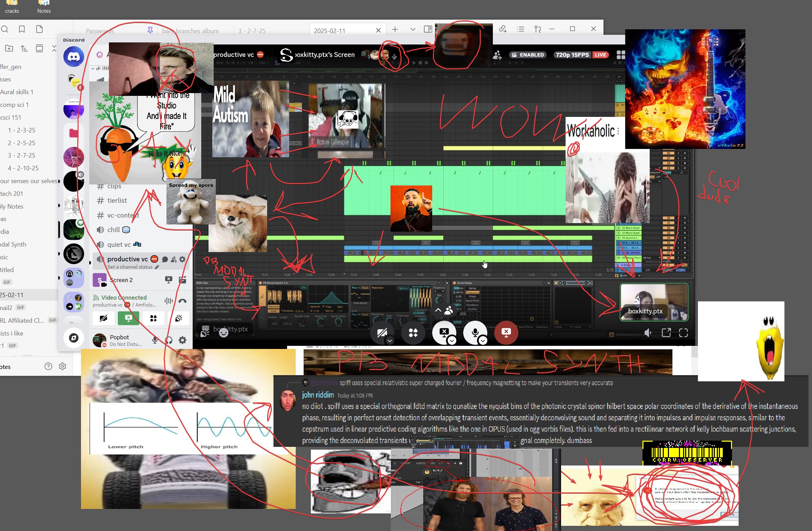The height and width of the screenshot is (531, 812).
Task: Toggle Obsidian right sidebar panel icon
Action: click(x=428, y=29)
